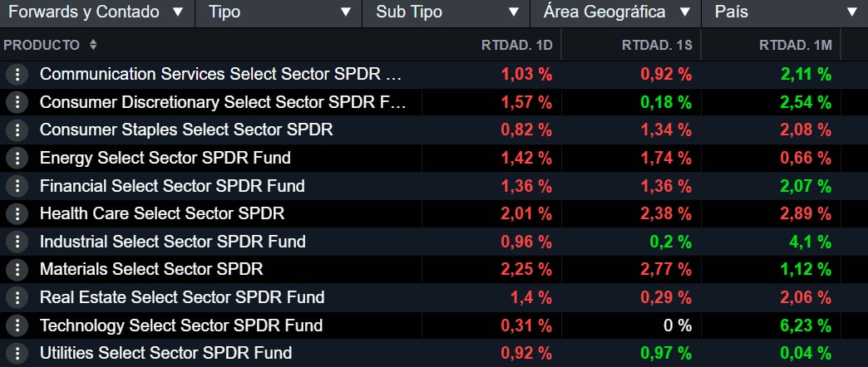The height and width of the screenshot is (367, 868).
Task: Sort by PRODUCTO using the sort arrows
Action: pos(93,45)
